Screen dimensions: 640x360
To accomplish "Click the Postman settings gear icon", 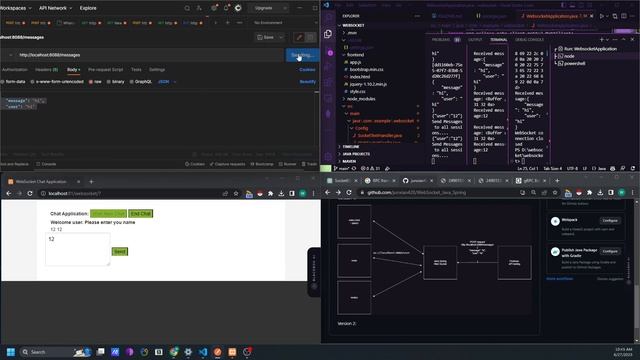I will pyautogui.click(x=213, y=8).
